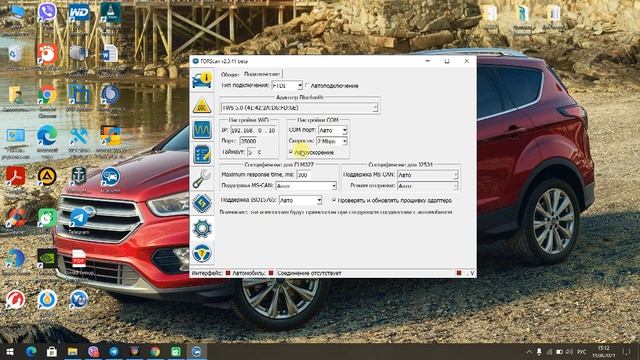The height and width of the screenshot is (360, 640).
Task: Toggle the Автоускорение checkbox
Action: (x=291, y=152)
